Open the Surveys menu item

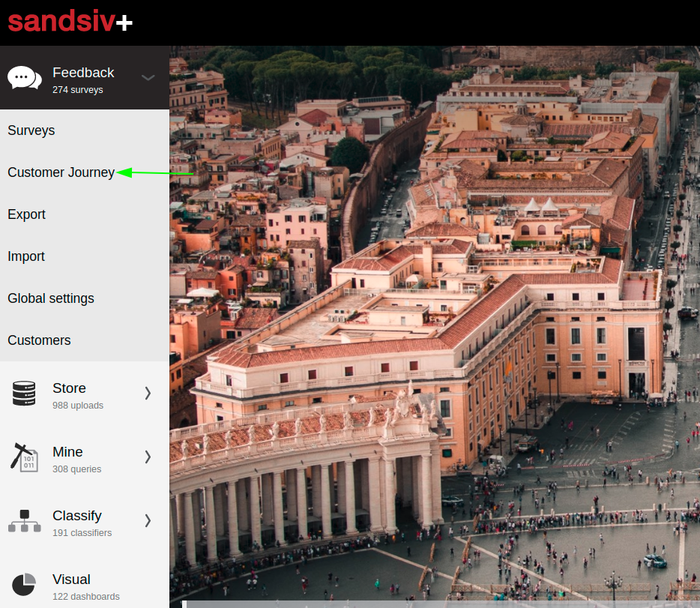(31, 130)
